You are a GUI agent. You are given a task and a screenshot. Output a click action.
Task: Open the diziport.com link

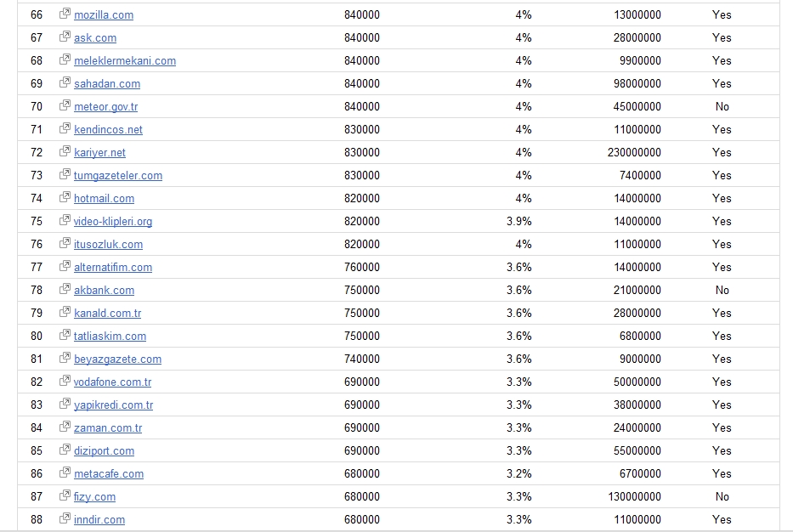click(x=105, y=451)
